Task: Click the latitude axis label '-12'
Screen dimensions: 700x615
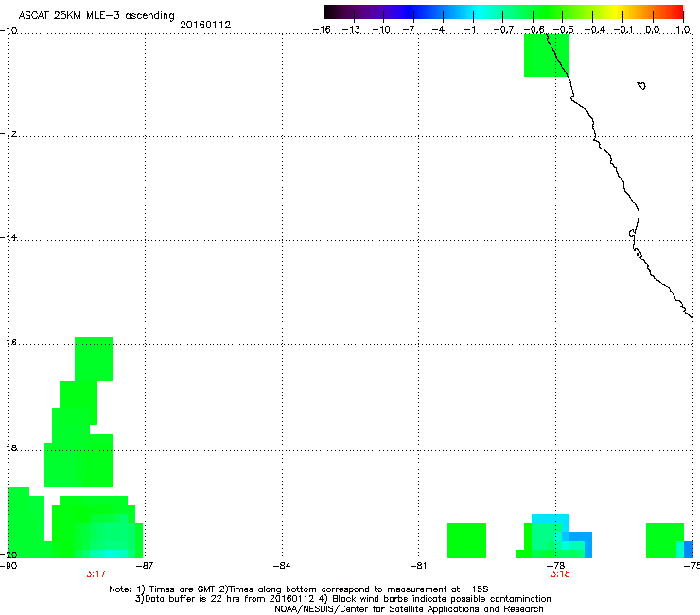Action: tap(9, 134)
